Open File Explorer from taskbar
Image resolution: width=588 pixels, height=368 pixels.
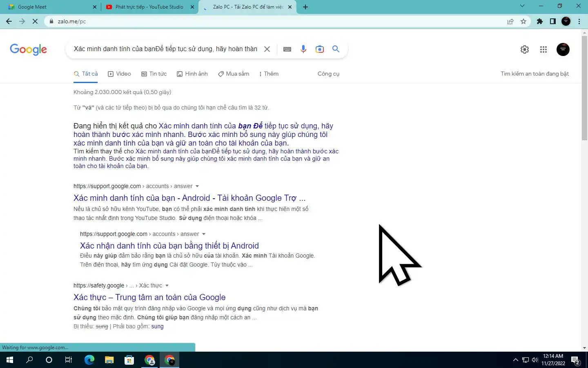point(109,360)
